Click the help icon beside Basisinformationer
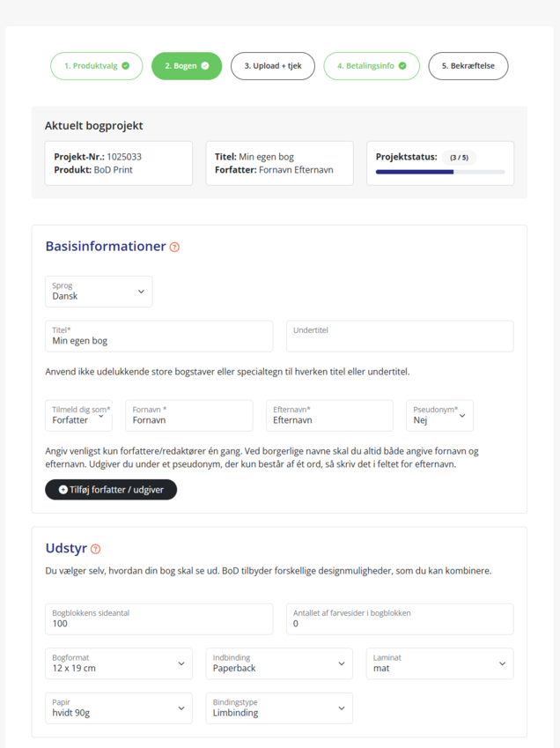Screen dimensions: 560x748 point(174,248)
